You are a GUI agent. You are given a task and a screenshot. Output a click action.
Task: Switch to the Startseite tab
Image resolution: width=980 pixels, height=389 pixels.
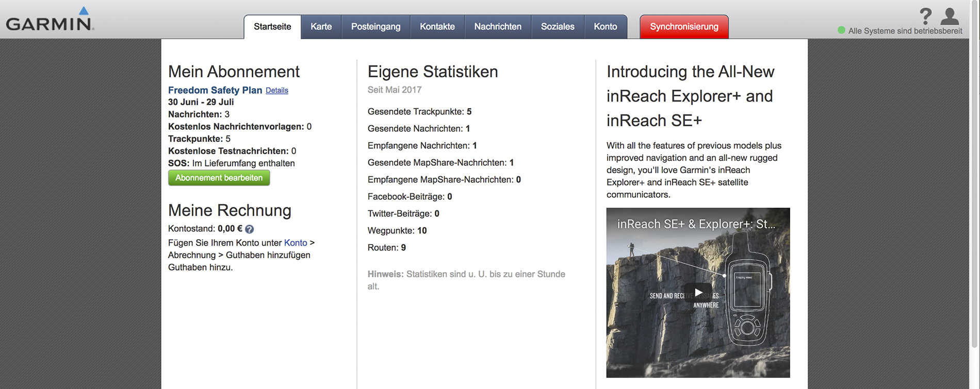[x=272, y=27]
